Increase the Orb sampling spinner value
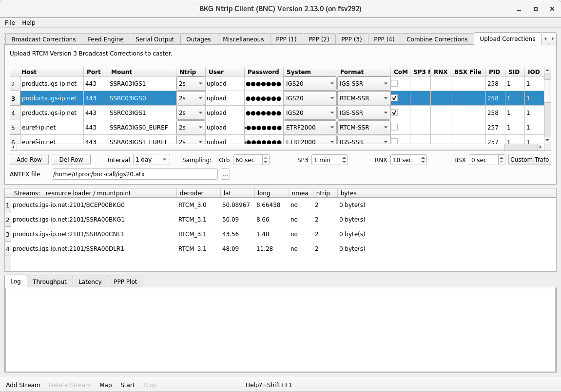The height and width of the screenshot is (392, 561). [266, 157]
